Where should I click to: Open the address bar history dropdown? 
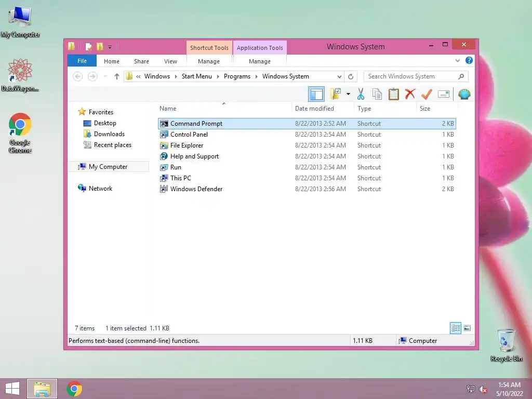339,77
